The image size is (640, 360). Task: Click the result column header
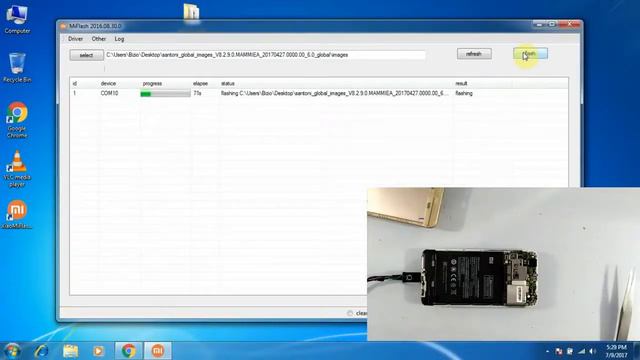461,83
